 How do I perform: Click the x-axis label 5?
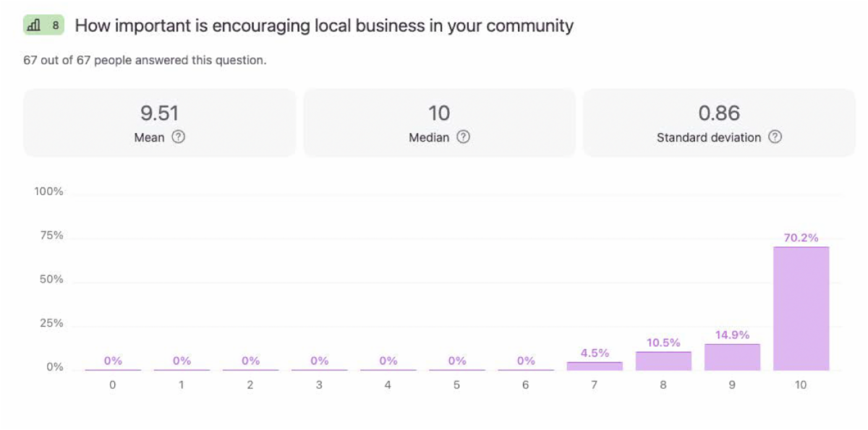coord(456,385)
